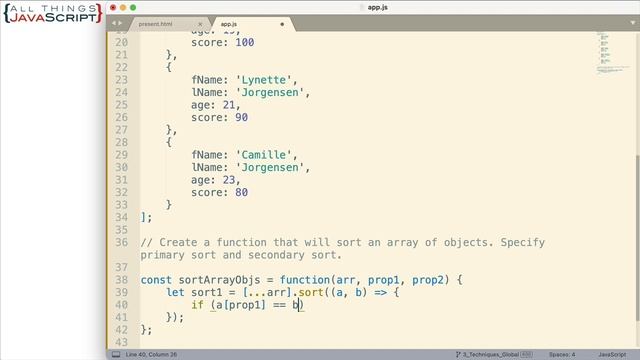Click the closing }); on line 41
This screenshot has height=360, width=640.
175,318
